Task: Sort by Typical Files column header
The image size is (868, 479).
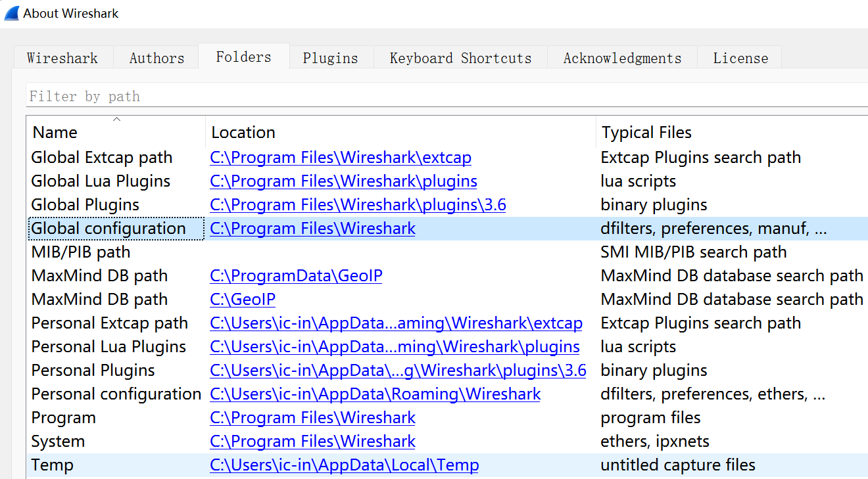Action: pyautogui.click(x=646, y=132)
